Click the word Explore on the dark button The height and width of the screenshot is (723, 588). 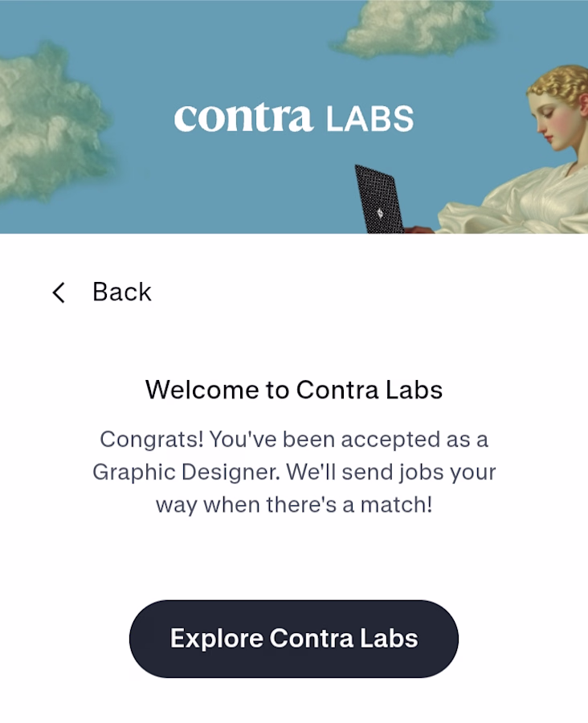pos(216,639)
